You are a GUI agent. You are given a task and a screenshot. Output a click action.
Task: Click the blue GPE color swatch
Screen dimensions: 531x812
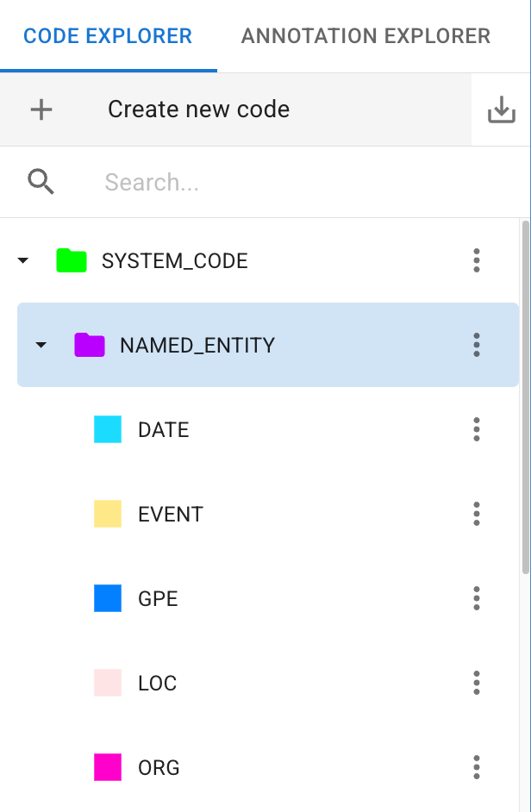click(108, 598)
